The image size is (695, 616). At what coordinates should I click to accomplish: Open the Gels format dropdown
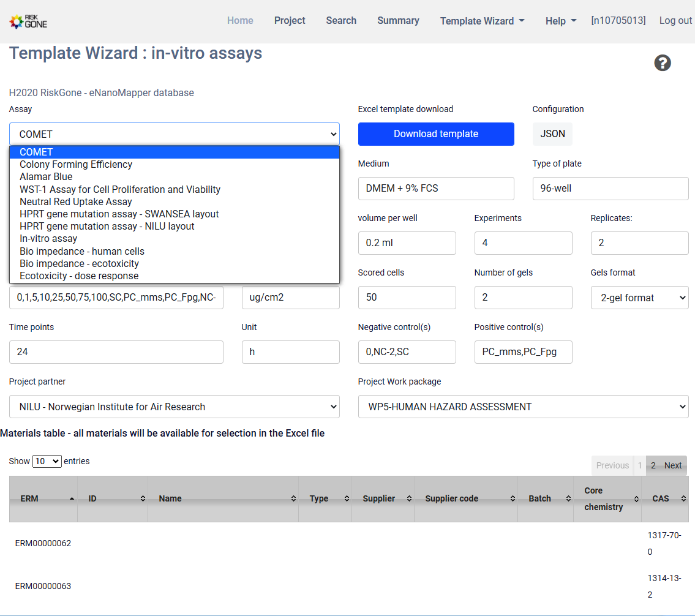[639, 298]
